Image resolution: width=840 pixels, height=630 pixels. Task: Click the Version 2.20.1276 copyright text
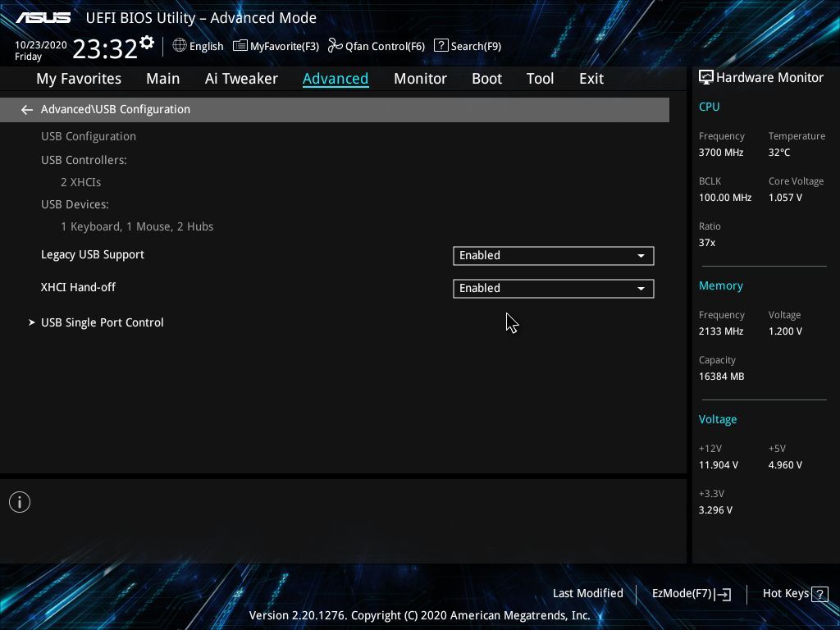(419, 615)
